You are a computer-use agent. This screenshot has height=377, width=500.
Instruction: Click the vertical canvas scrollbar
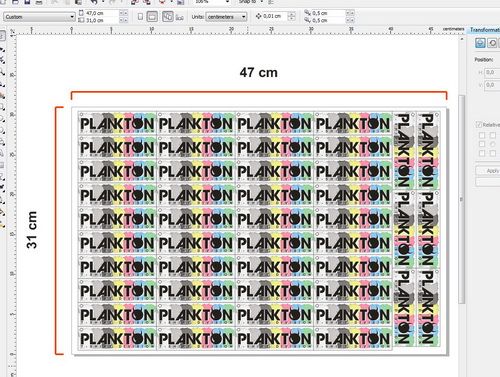pos(461,199)
